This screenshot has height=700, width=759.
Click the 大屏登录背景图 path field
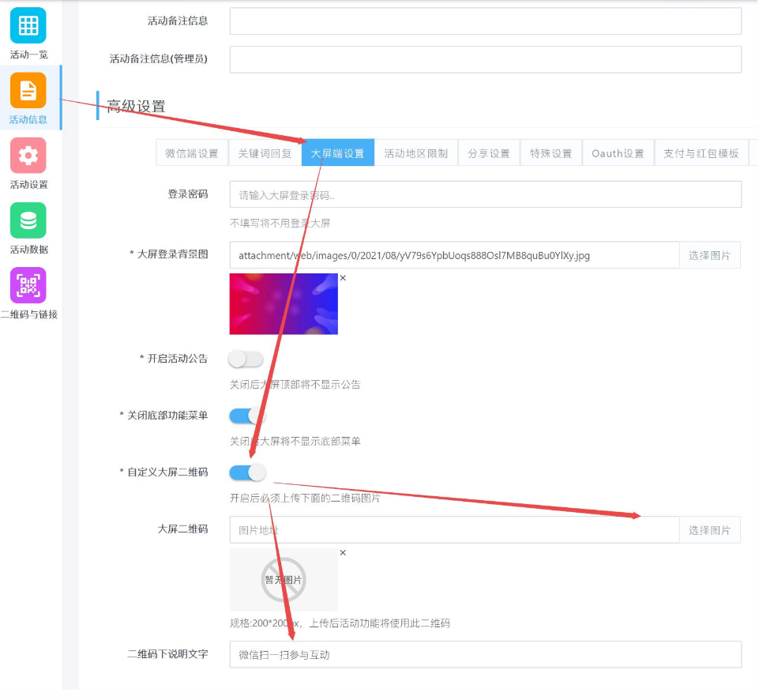(x=454, y=255)
